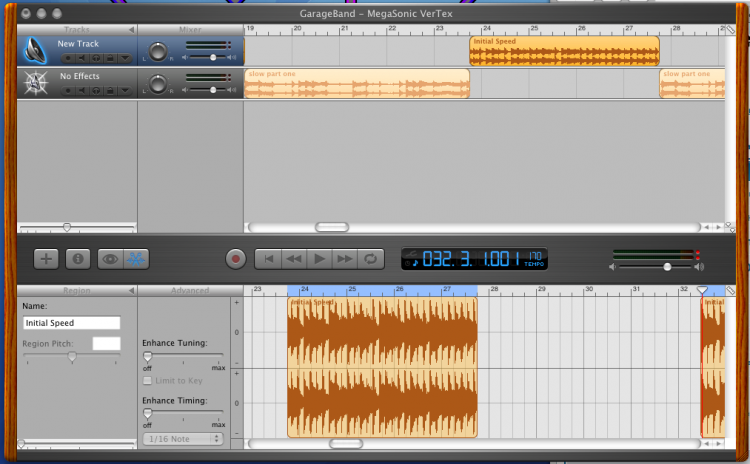Click the timeline zoom slider
The image size is (750, 464).
[67, 227]
